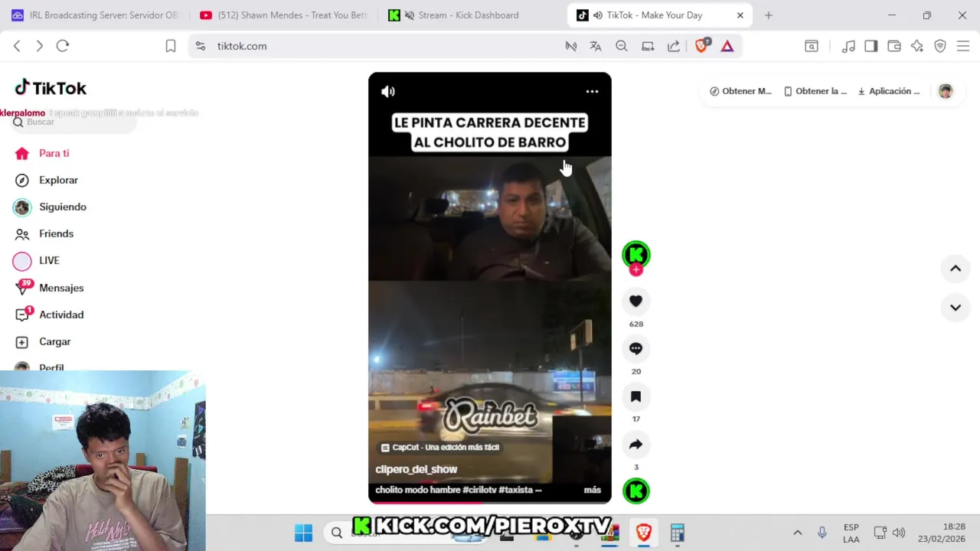980x551 pixels.
Task: Open site settings icon left of URL
Action: tap(201, 46)
